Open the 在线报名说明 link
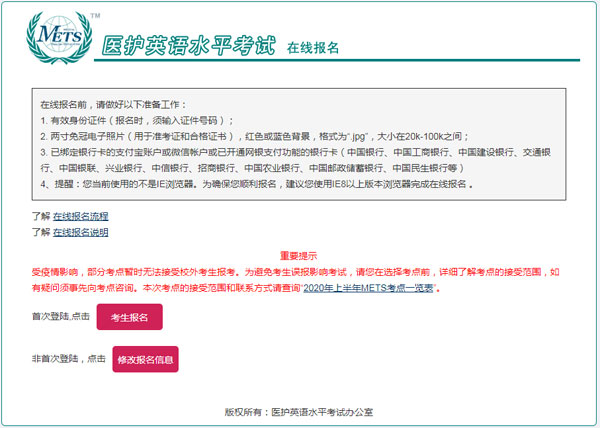This screenshot has width=600, height=428. (80, 232)
